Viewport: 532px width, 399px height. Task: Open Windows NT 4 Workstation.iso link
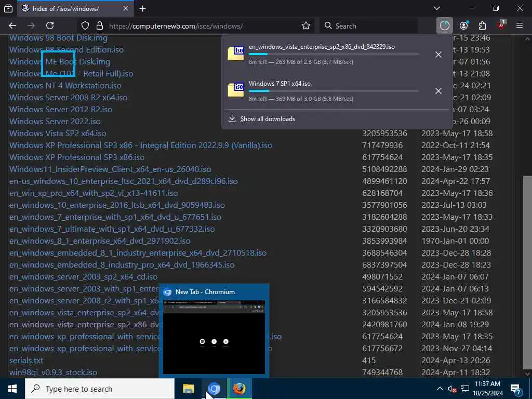click(65, 86)
